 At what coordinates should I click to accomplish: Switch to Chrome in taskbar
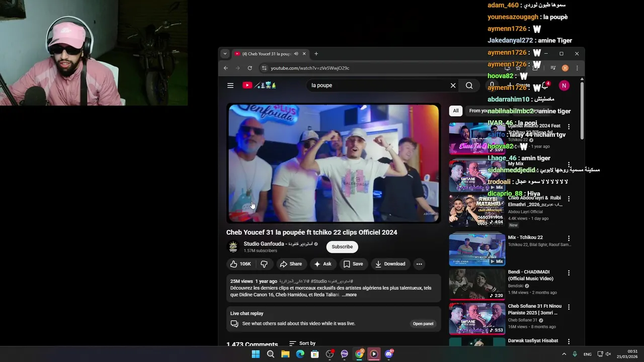click(x=359, y=354)
